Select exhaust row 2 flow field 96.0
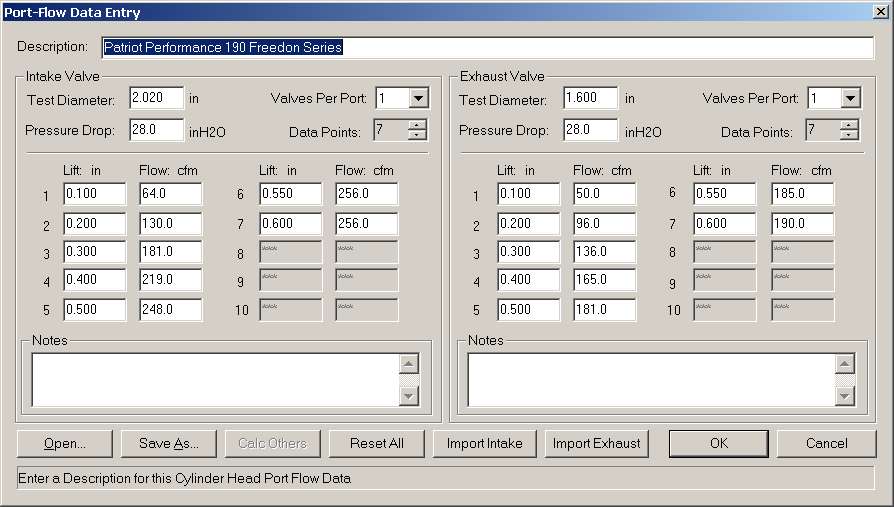 click(x=604, y=224)
